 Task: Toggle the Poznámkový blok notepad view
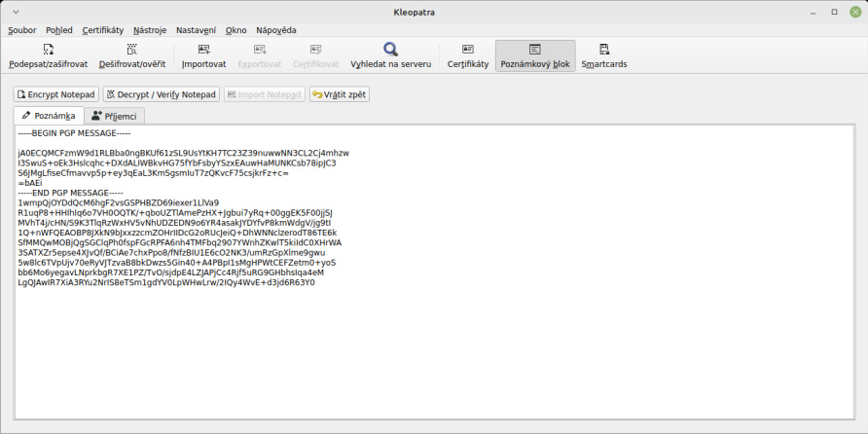pyautogui.click(x=535, y=55)
